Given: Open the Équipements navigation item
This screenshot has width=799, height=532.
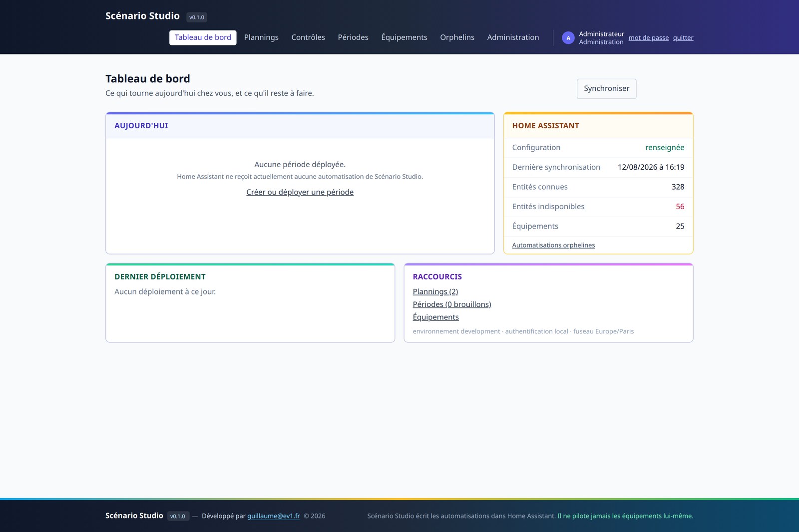Looking at the screenshot, I should click(404, 37).
